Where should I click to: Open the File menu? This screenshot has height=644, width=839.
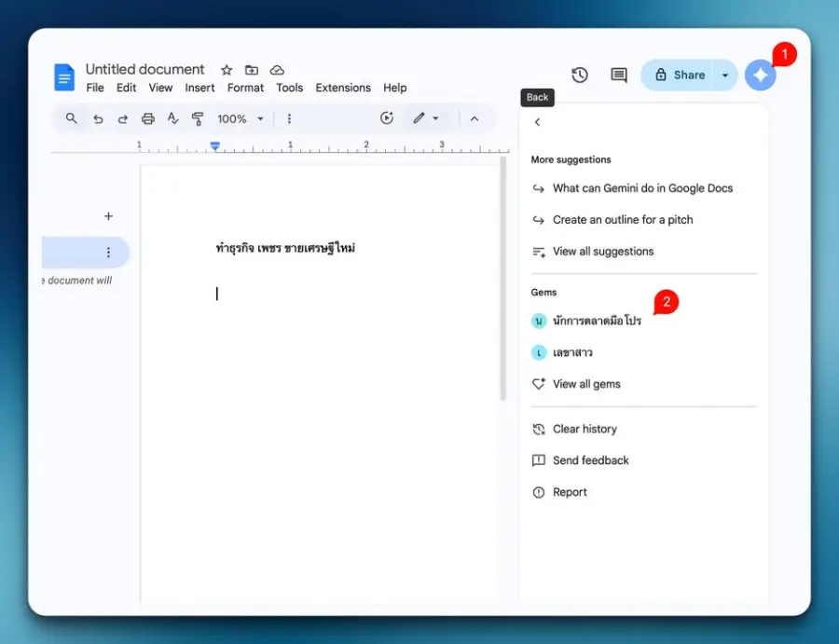pyautogui.click(x=95, y=88)
